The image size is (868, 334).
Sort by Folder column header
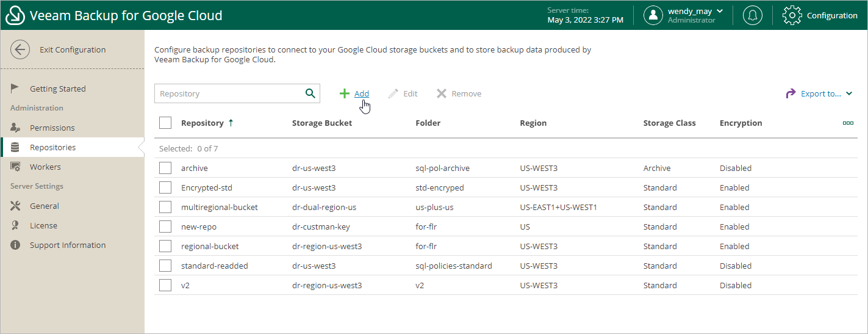coord(428,123)
